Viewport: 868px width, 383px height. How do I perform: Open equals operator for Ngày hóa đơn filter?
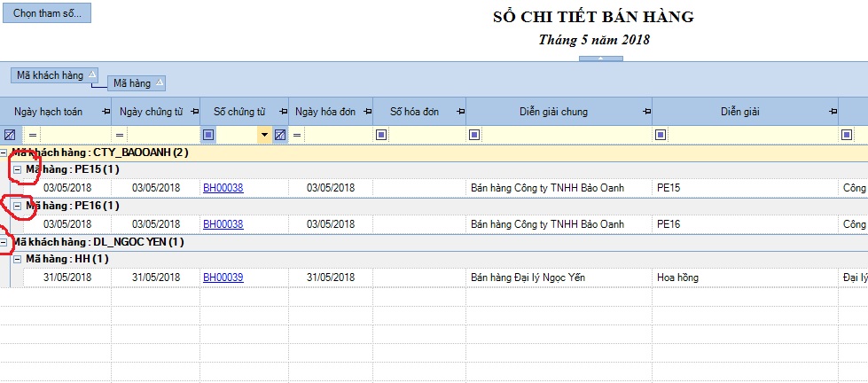click(297, 135)
